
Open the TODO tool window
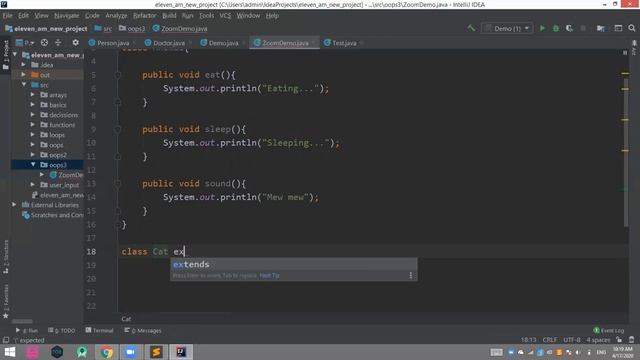tap(62, 330)
